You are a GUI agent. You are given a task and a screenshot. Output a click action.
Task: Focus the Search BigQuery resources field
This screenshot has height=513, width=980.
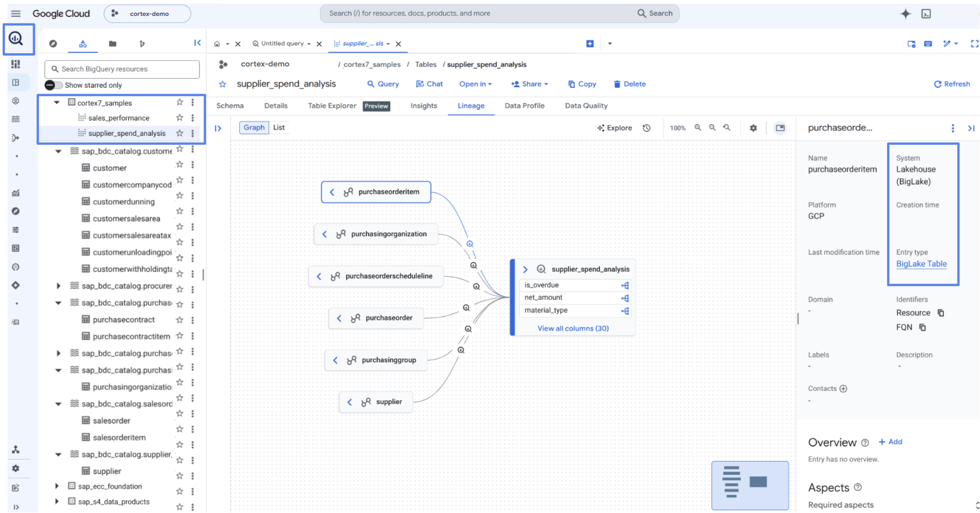pos(122,69)
